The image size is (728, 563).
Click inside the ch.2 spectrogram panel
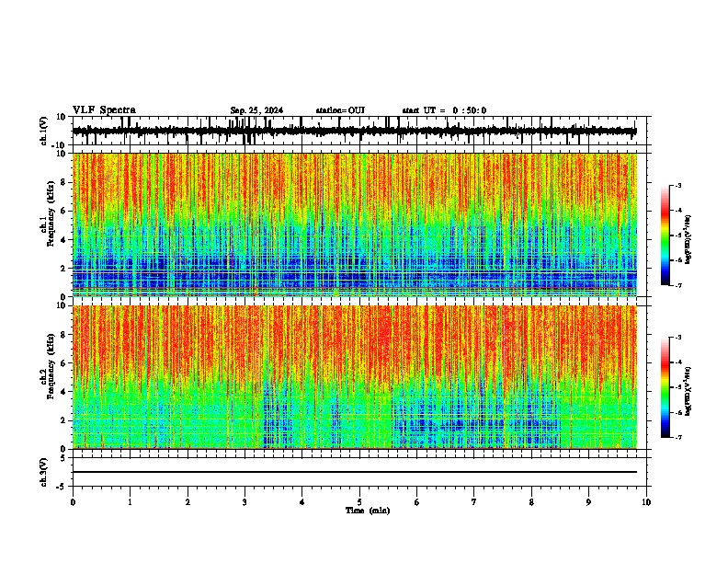click(x=355, y=377)
